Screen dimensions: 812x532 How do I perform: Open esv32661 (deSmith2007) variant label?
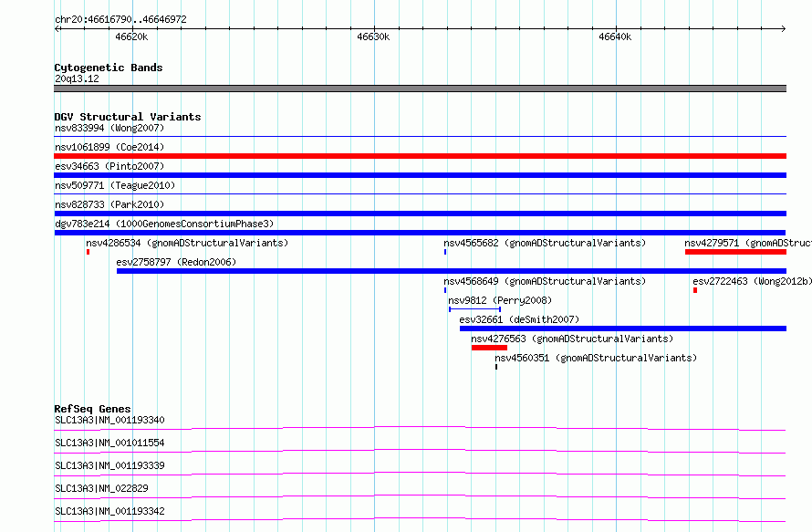click(519, 319)
